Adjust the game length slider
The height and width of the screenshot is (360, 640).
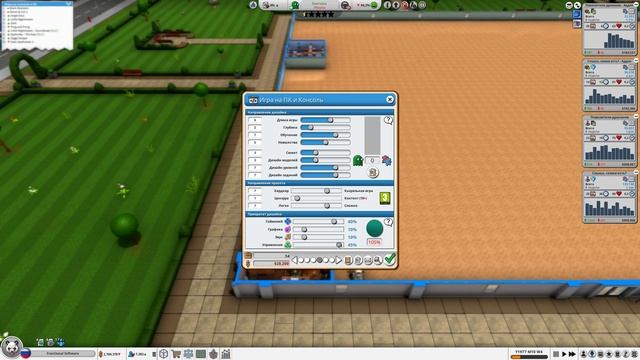[325, 120]
